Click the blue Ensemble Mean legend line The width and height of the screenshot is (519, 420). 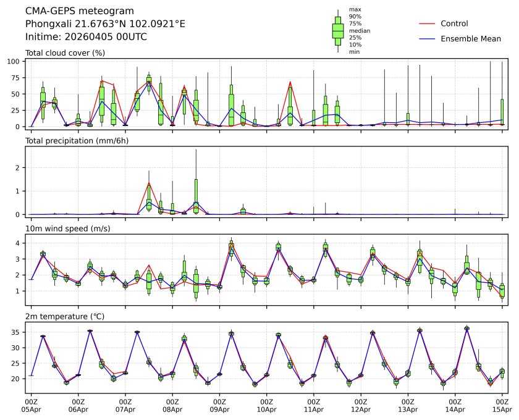pyautogui.click(x=427, y=39)
